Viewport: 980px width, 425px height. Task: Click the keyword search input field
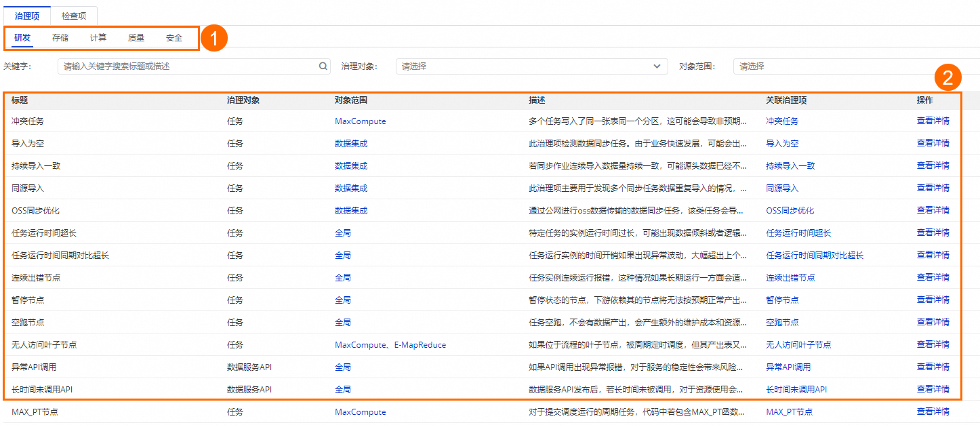188,66
